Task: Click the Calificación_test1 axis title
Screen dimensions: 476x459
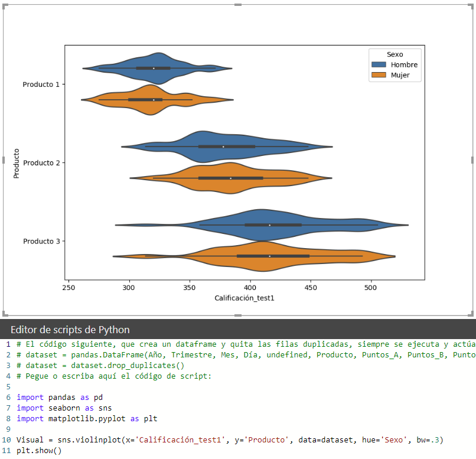Action: (x=244, y=298)
